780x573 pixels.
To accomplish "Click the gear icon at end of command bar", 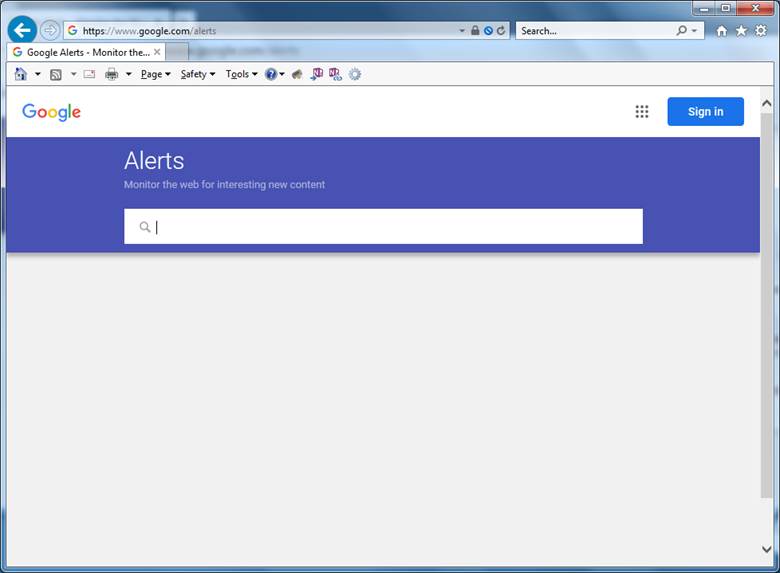I will pyautogui.click(x=355, y=74).
